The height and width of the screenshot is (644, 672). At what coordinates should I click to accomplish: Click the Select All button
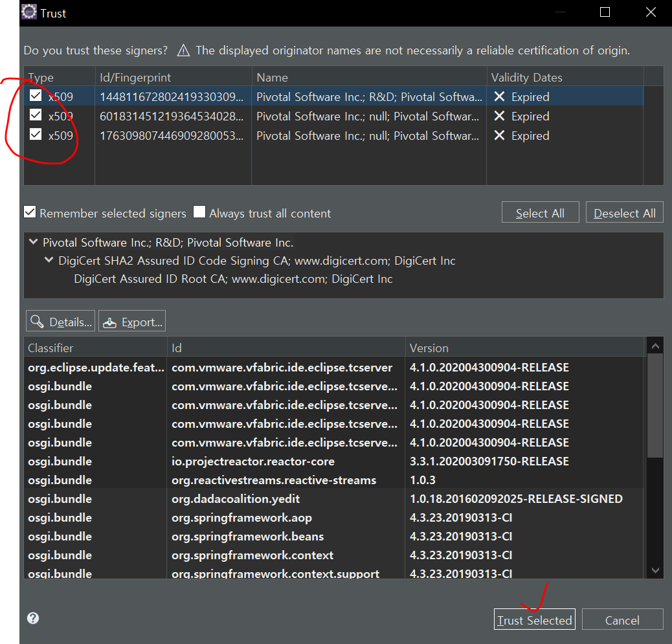pos(540,212)
